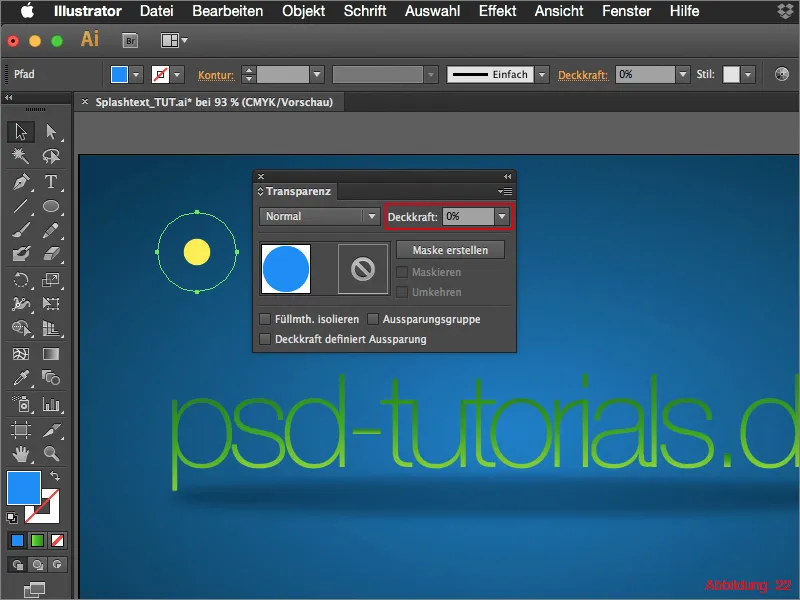Switch to Draw Behind mode
Image resolution: width=800 pixels, height=600 pixels.
[38, 565]
